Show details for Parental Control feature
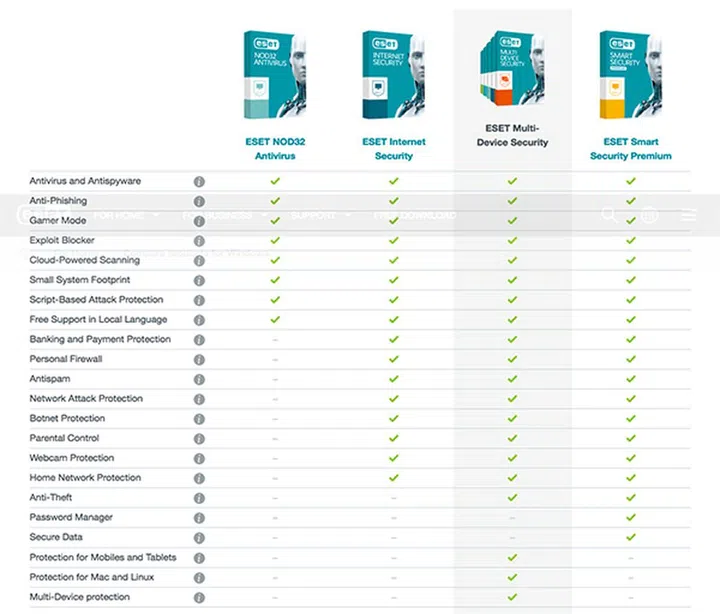Viewport: 720px width, 614px height. click(x=199, y=439)
